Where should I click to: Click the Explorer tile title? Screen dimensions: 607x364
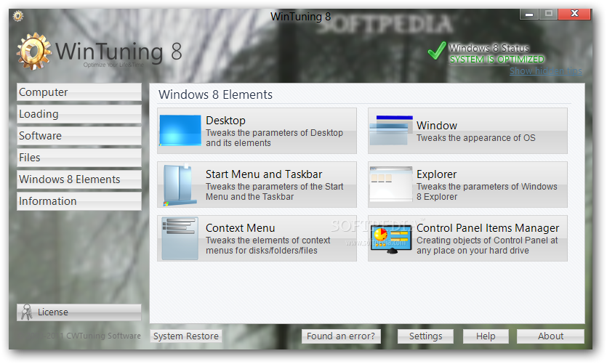437,174
